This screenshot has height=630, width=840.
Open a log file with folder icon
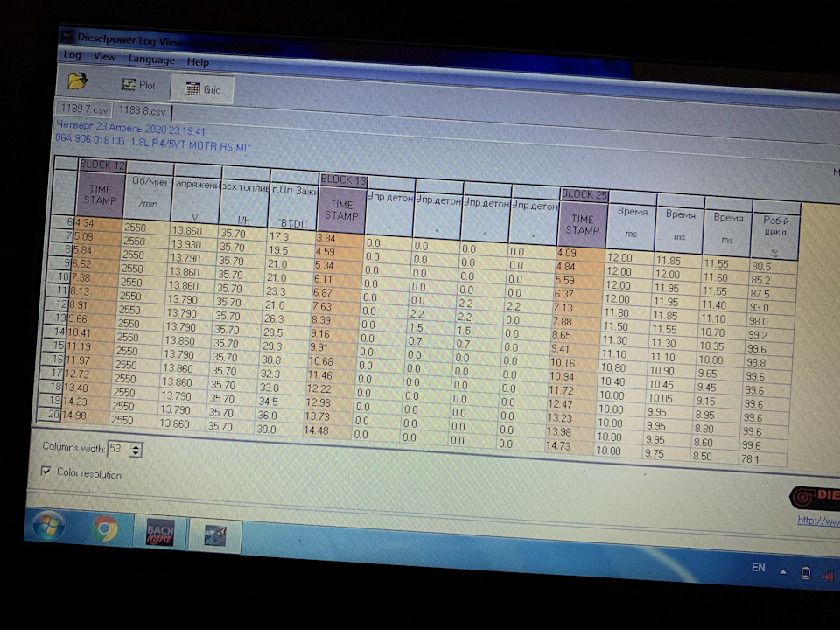coord(78,80)
